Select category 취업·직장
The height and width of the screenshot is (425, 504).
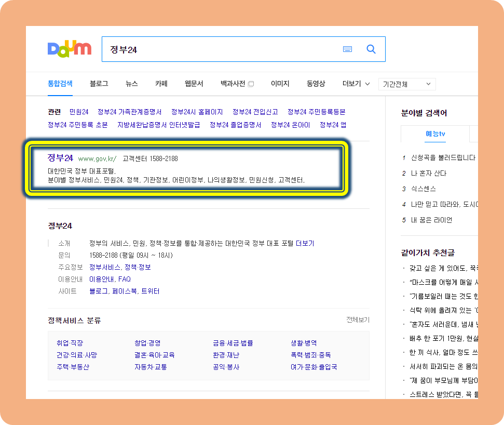pyautogui.click(x=70, y=343)
